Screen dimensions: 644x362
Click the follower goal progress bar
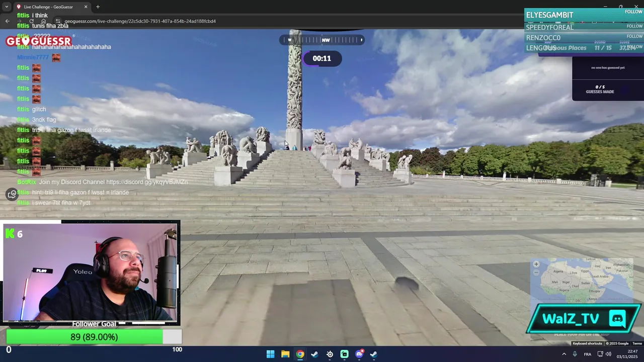coord(94,337)
